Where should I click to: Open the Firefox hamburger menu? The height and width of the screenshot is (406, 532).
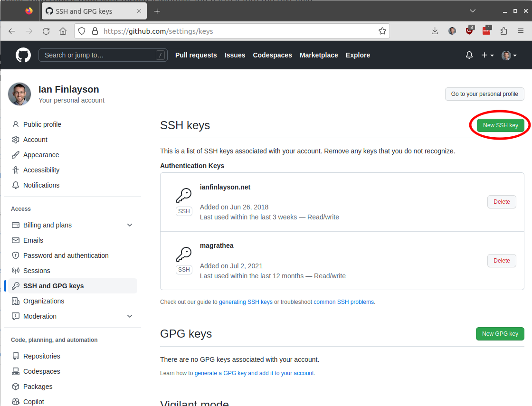[x=521, y=31]
